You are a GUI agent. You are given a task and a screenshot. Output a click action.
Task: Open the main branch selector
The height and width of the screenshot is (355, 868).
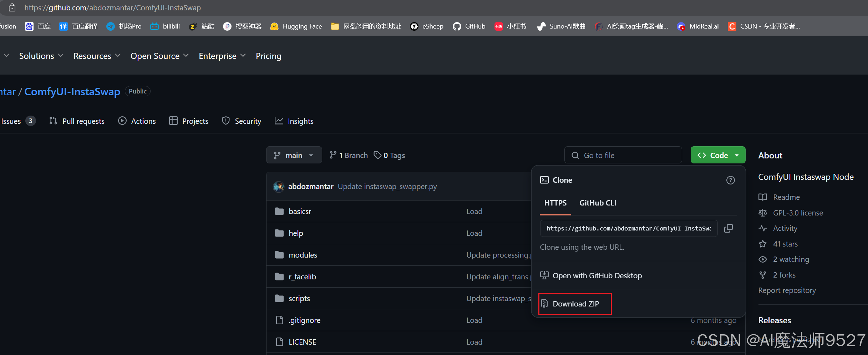pos(294,155)
